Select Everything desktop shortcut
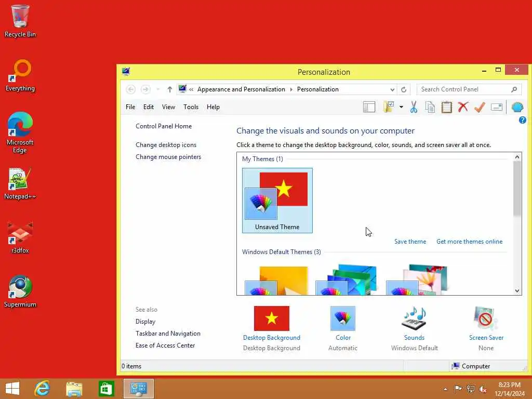 pos(20,76)
